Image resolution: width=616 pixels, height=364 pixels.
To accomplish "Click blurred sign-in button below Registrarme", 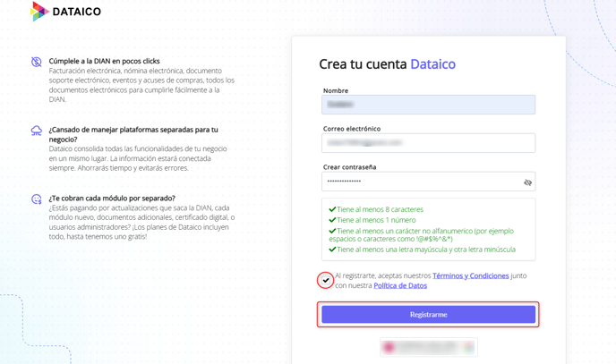I will coord(429,347).
